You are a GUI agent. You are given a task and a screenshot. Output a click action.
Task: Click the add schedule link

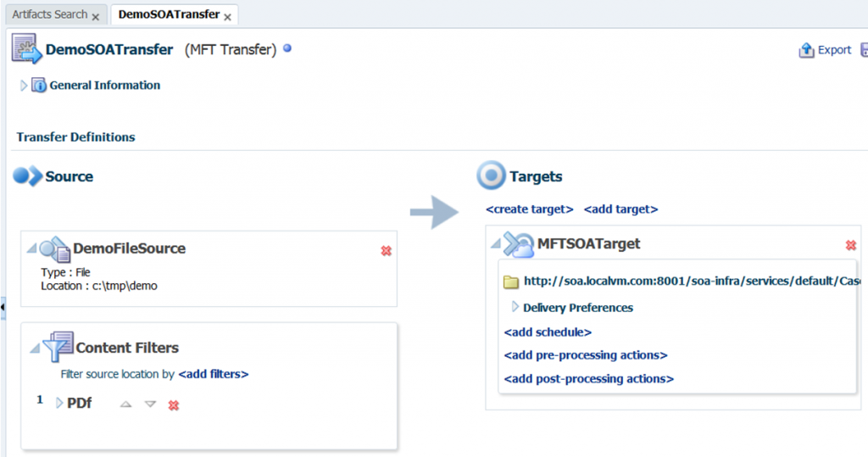(x=548, y=332)
